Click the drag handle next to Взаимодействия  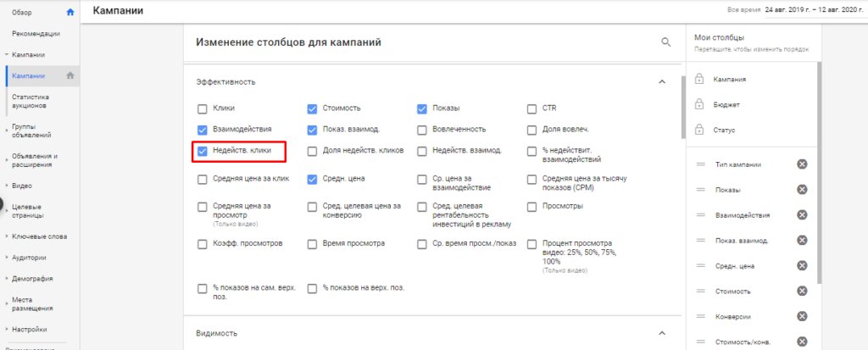[x=701, y=215]
